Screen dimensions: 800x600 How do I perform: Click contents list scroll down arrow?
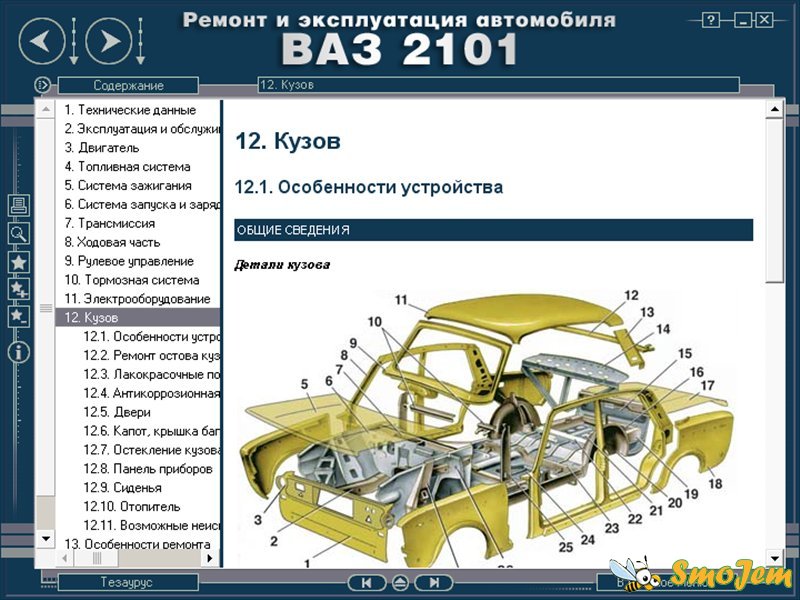(x=46, y=539)
